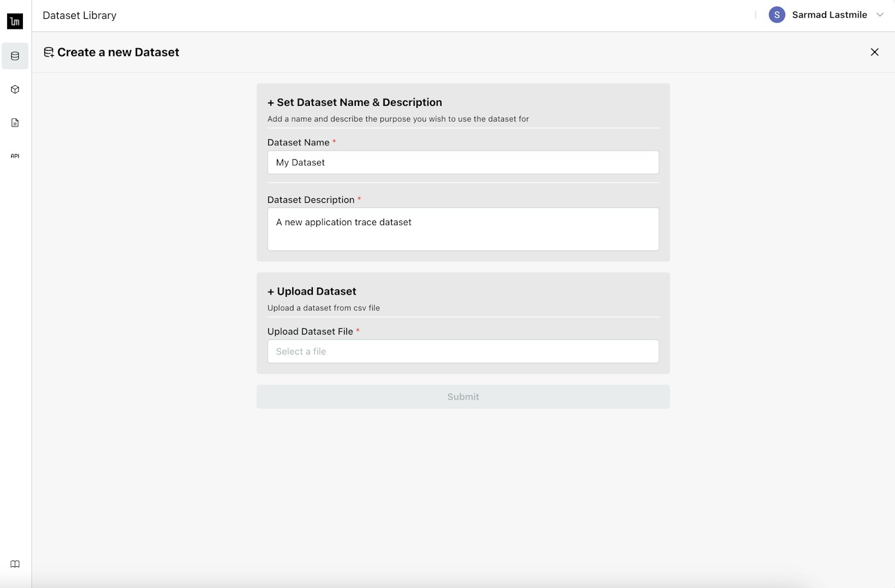This screenshot has height=588, width=895.
Task: Click the database icon beside Create a new Dataset
Action: pyautogui.click(x=49, y=52)
